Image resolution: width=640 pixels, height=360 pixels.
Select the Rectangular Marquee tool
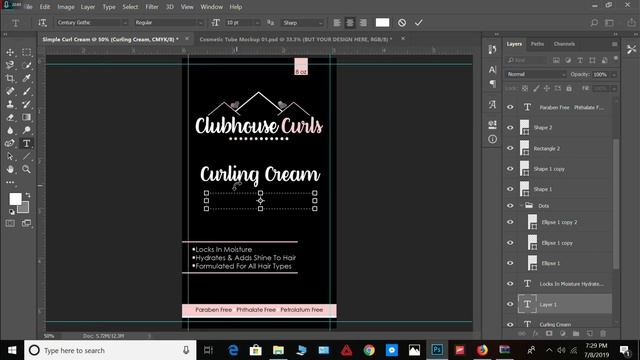[27, 52]
